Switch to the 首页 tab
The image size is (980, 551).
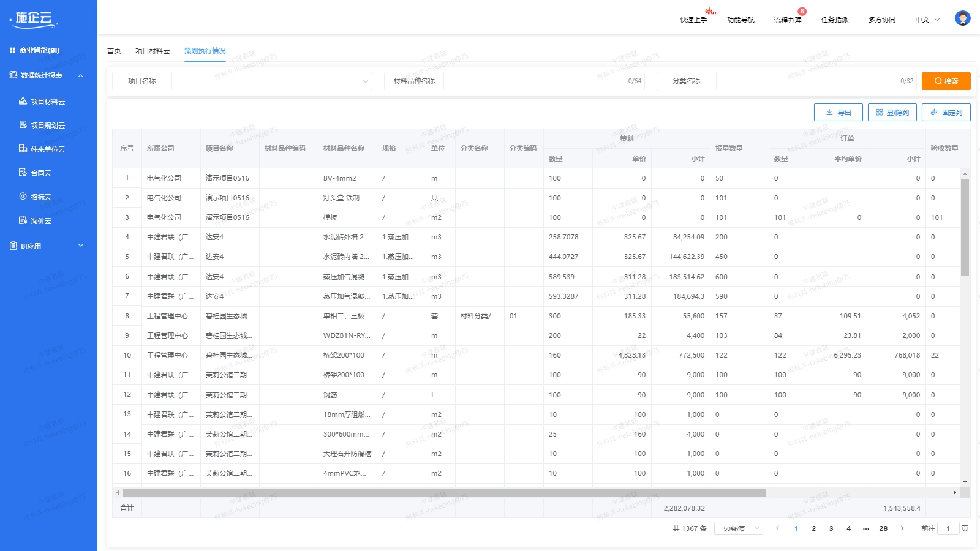pyautogui.click(x=114, y=51)
